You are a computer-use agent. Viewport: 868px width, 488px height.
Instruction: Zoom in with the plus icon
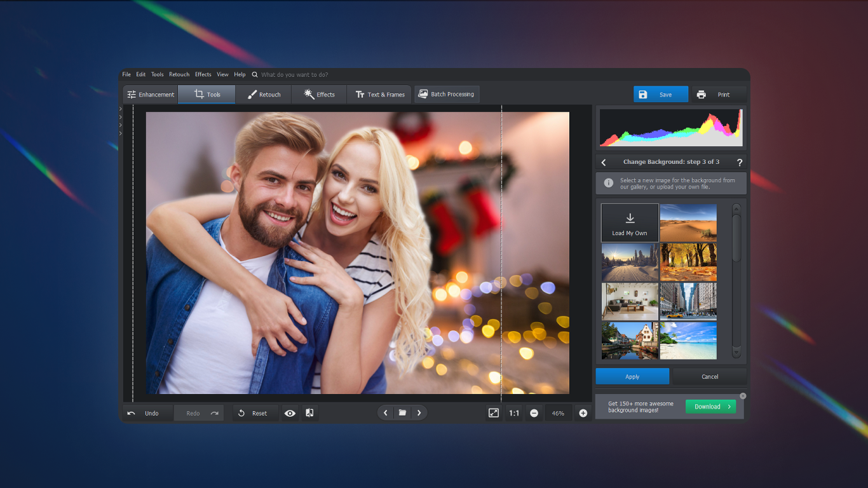[x=583, y=413]
